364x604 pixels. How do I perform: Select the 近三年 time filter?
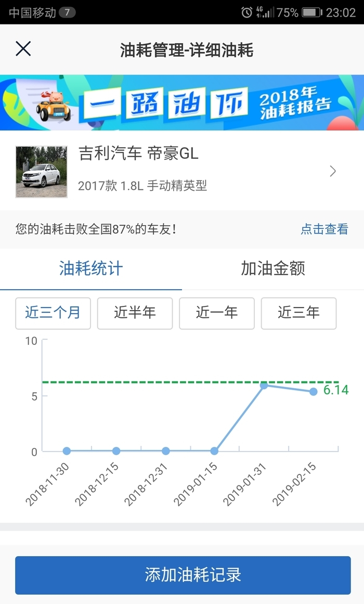click(298, 313)
